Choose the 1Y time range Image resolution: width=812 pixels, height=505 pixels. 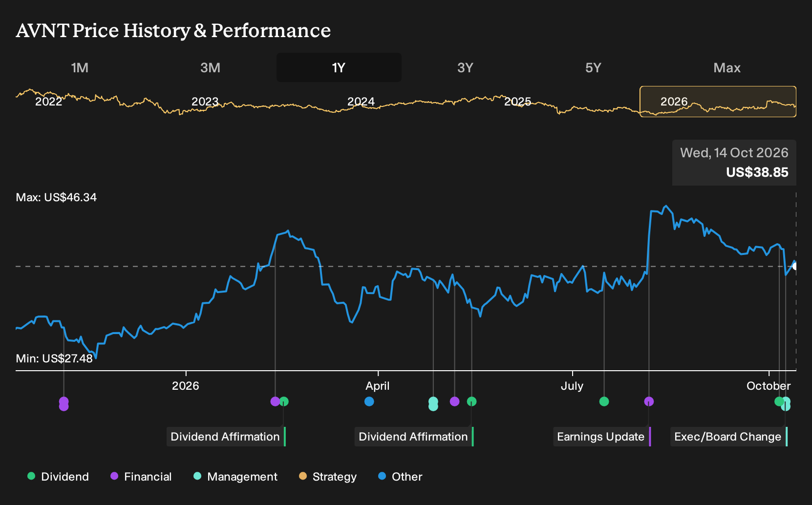(339, 67)
